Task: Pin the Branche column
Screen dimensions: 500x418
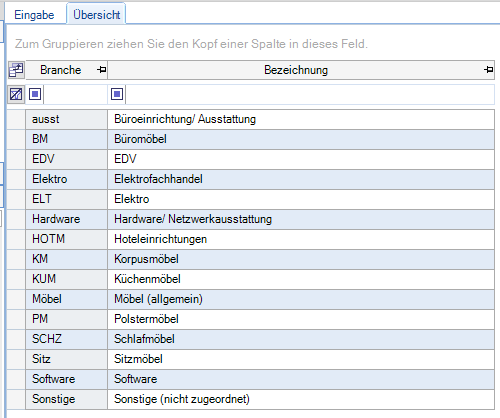Action: 102,70
